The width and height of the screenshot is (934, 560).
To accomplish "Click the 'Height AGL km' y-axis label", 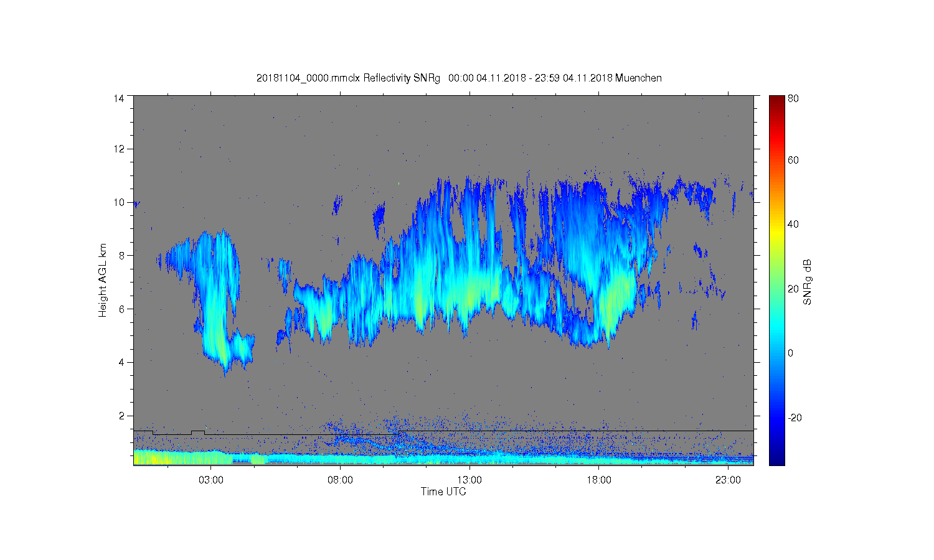I will [x=103, y=280].
